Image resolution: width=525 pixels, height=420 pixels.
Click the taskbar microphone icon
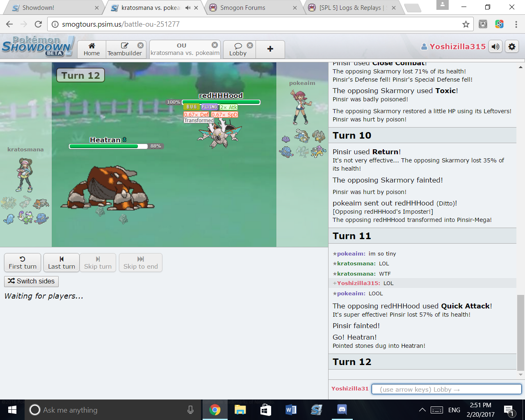pyautogui.click(x=190, y=410)
